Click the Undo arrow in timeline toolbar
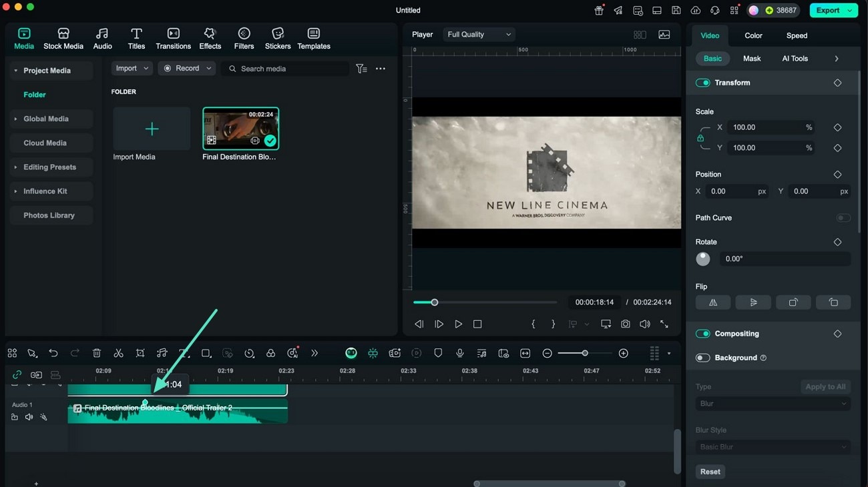The width and height of the screenshot is (868, 487). [x=53, y=353]
